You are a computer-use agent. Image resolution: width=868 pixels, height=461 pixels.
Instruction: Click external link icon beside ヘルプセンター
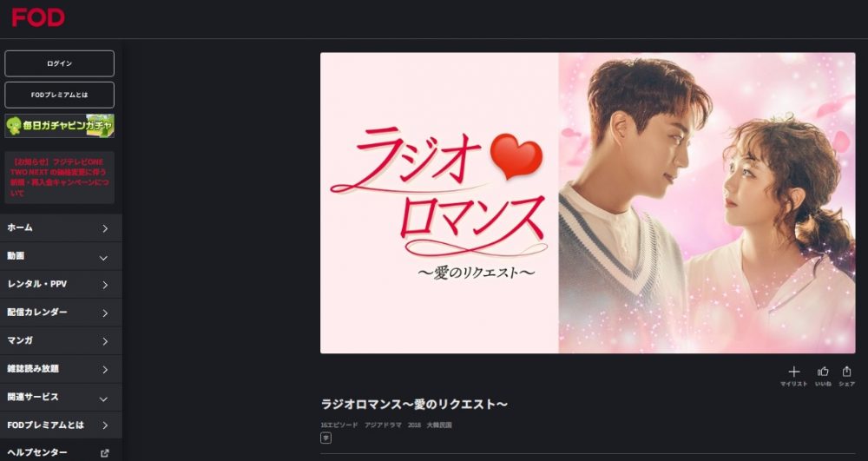tap(105, 453)
